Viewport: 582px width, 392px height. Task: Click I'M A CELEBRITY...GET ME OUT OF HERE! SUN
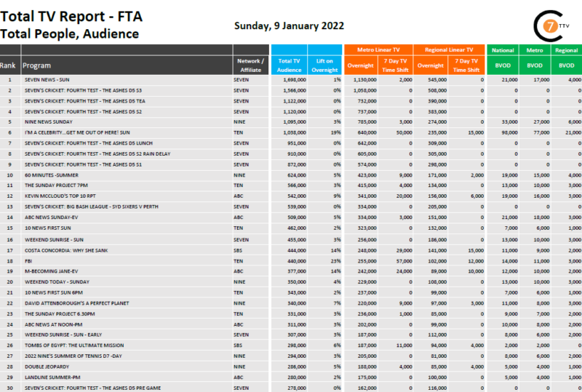pos(77,132)
